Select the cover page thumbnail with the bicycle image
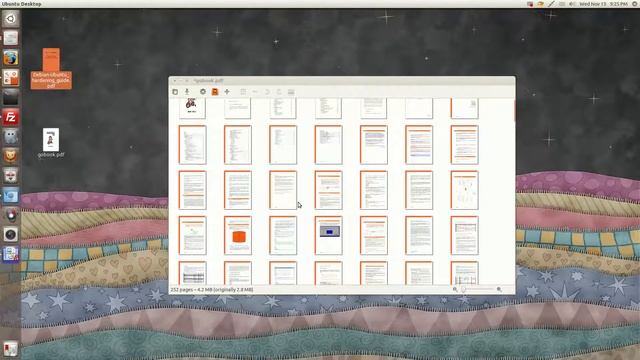This screenshot has width=640, height=360. (192, 108)
